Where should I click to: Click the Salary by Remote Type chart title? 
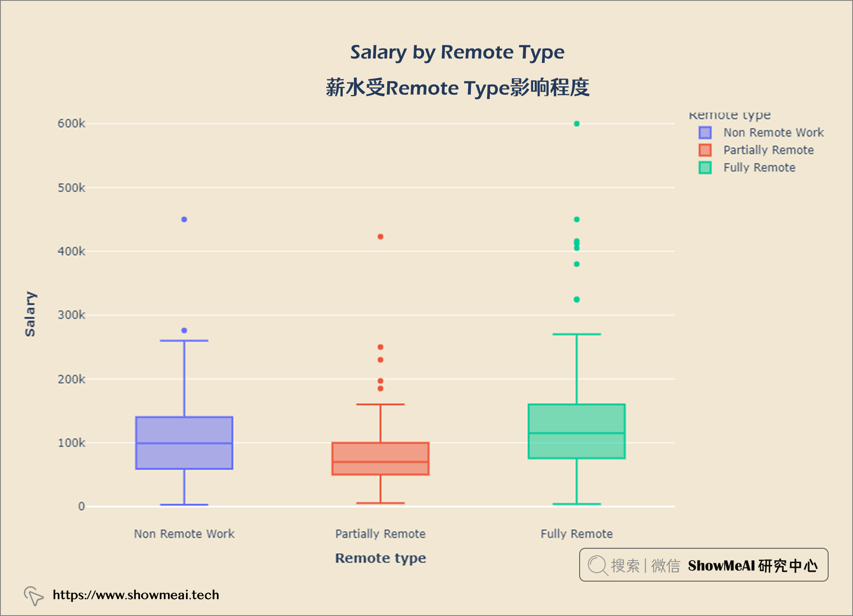pyautogui.click(x=457, y=53)
